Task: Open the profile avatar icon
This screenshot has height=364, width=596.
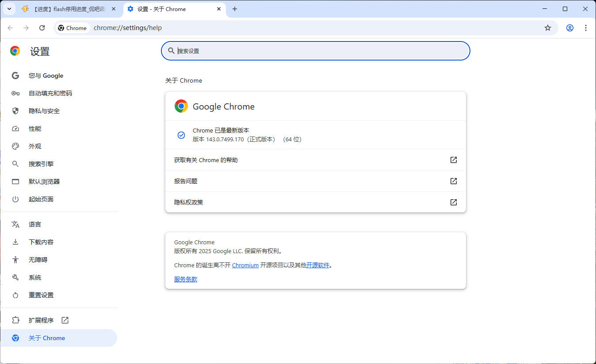Action: click(x=570, y=28)
